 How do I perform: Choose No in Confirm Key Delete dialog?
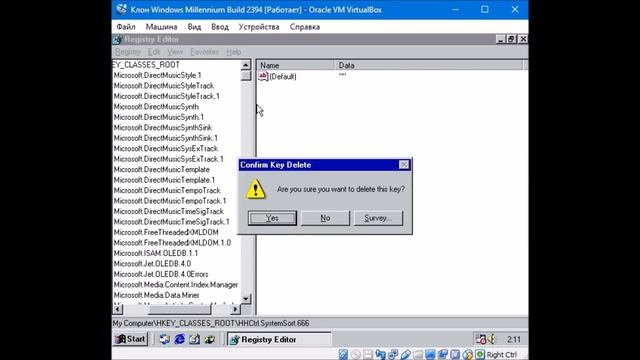(325, 218)
